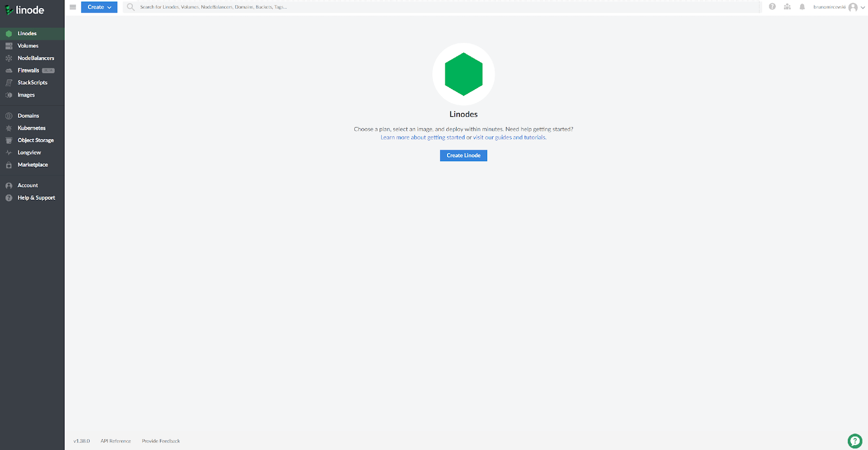The height and width of the screenshot is (450, 868).
Task: Open the Create dropdown button
Action: 99,7
